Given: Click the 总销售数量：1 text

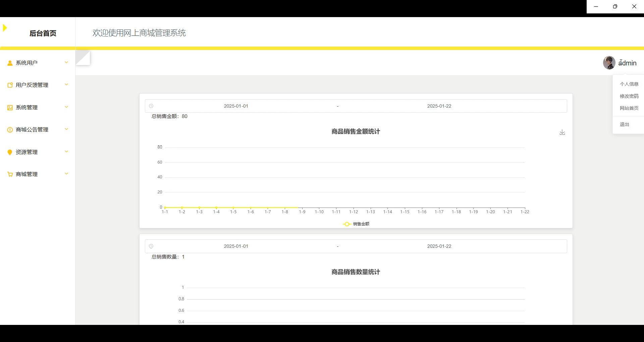Looking at the screenshot, I should (168, 257).
